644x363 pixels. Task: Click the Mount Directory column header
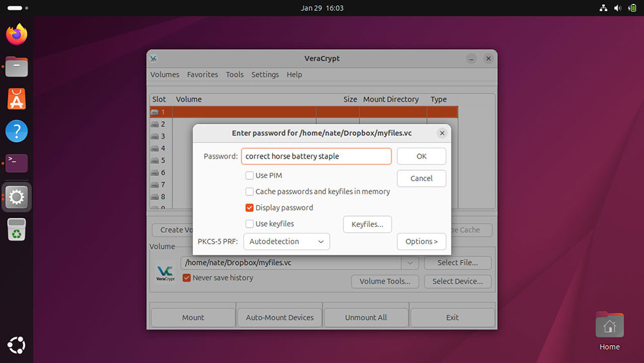point(391,99)
